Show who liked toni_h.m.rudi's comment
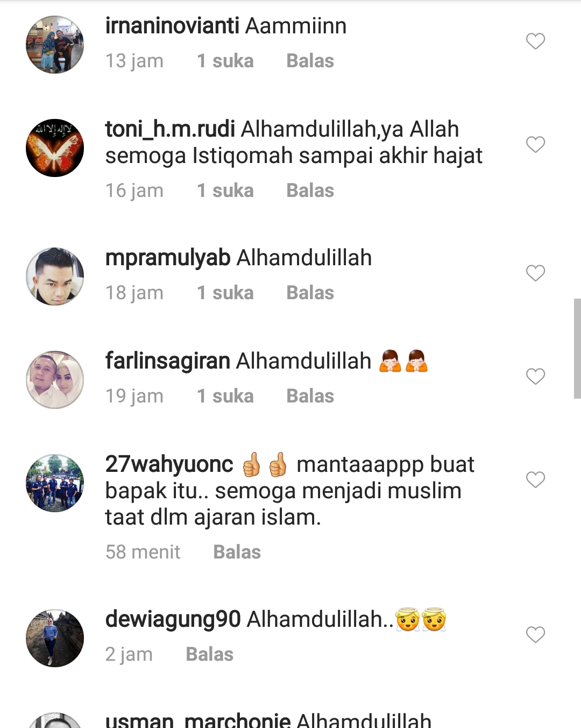The height and width of the screenshot is (728, 581). click(x=225, y=190)
